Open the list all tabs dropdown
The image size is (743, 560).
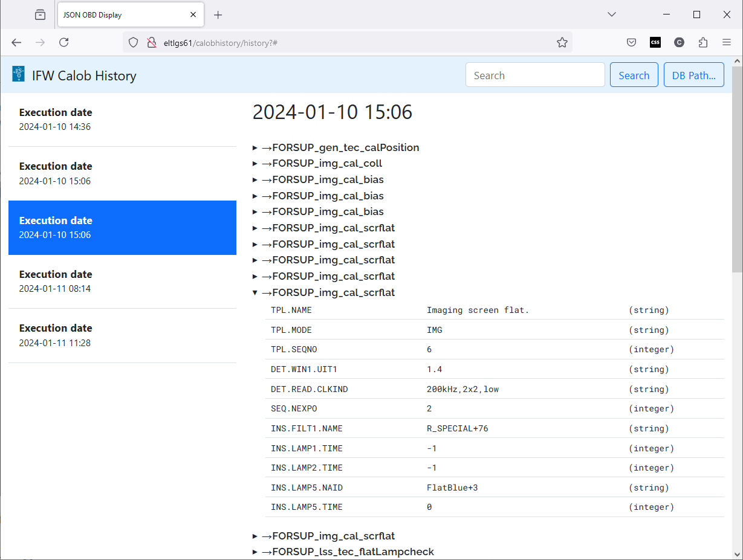coord(612,14)
